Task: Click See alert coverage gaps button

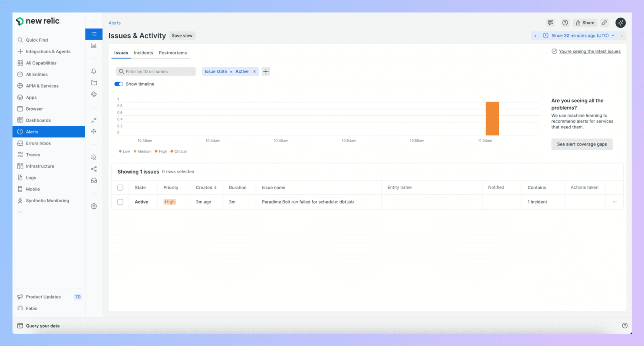Action: click(582, 144)
